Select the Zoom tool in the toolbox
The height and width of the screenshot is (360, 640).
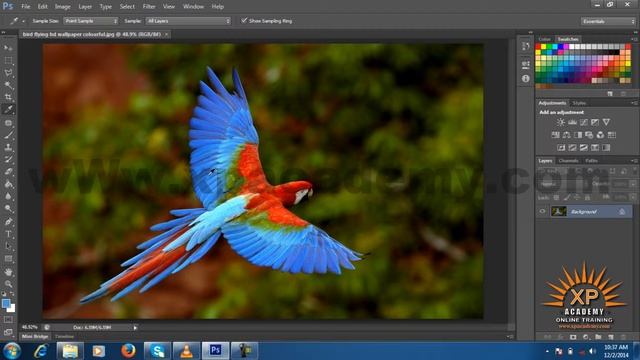point(8,284)
